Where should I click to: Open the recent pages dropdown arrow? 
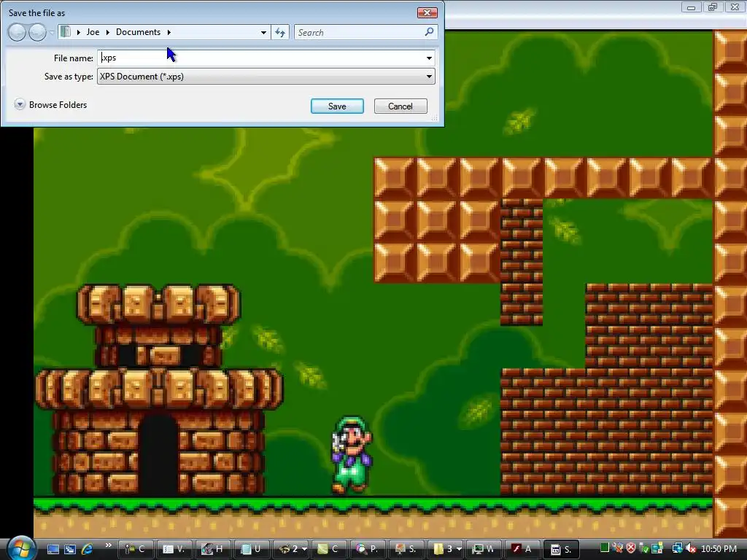pyautogui.click(x=52, y=32)
